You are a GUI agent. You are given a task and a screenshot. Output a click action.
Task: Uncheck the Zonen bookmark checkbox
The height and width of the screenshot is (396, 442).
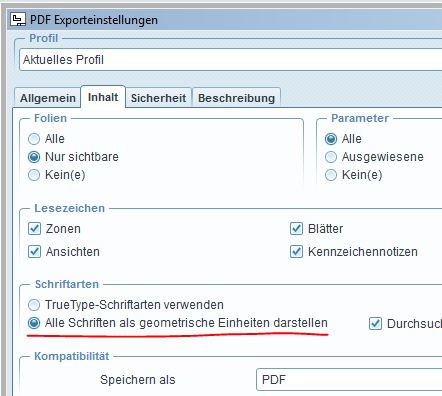point(35,229)
